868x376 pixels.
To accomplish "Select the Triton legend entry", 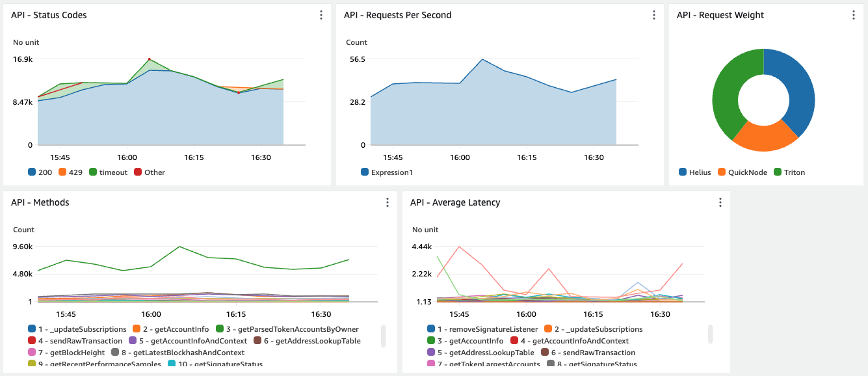I will (789, 172).
